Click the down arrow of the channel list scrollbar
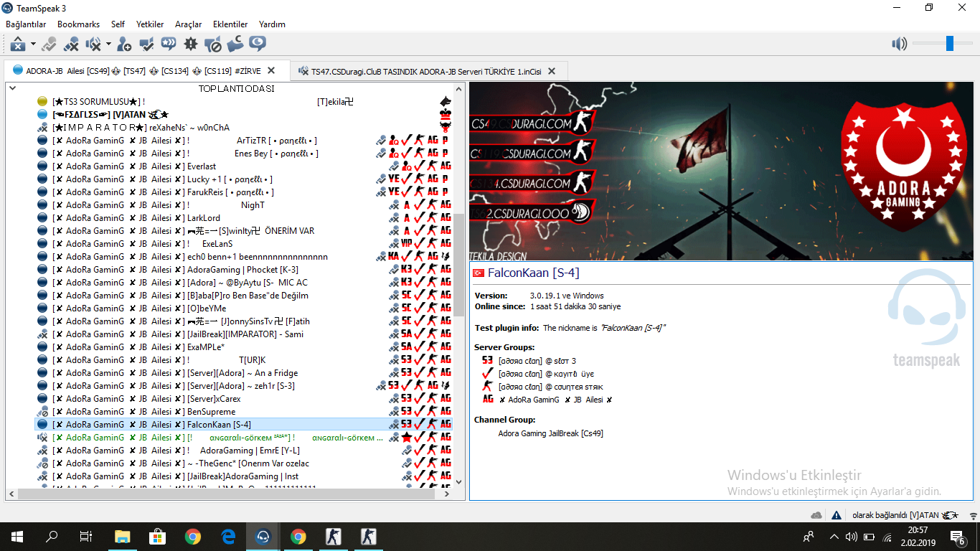980x551 pixels. 459,482
